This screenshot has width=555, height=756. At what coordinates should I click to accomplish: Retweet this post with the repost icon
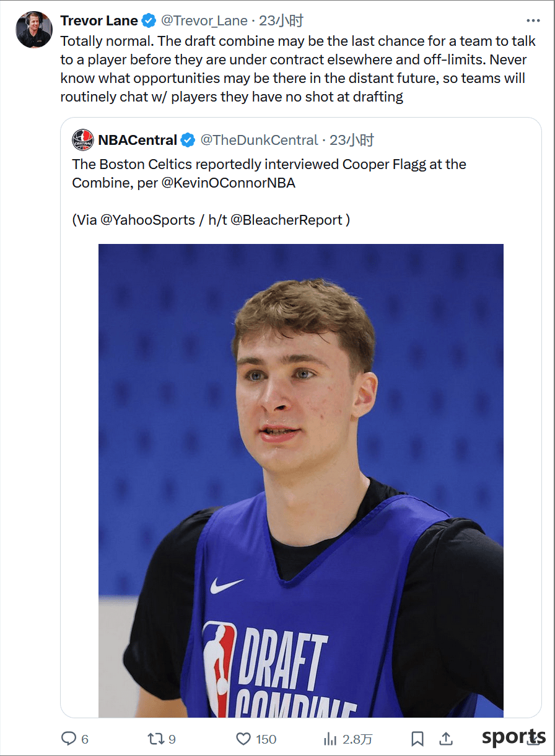click(155, 739)
